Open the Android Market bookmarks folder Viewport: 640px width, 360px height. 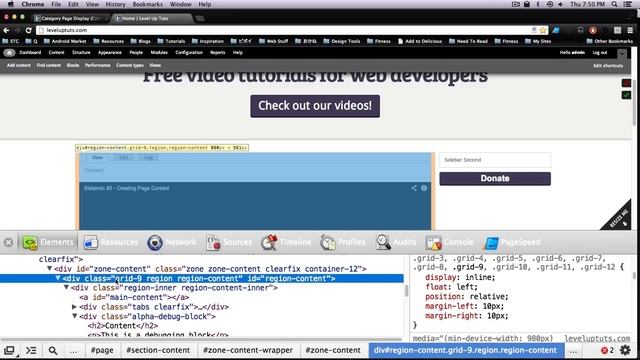(x=65, y=41)
